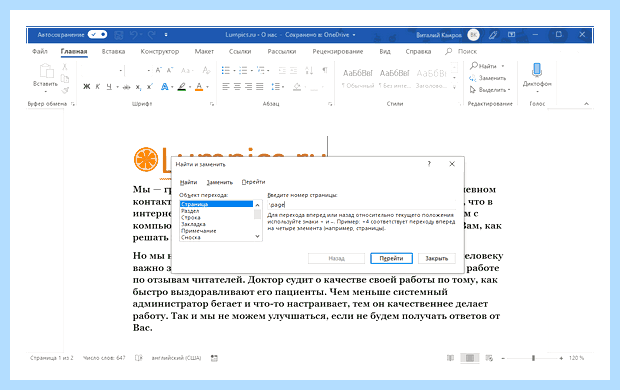Open the Найти tab in the dialog

point(188,182)
